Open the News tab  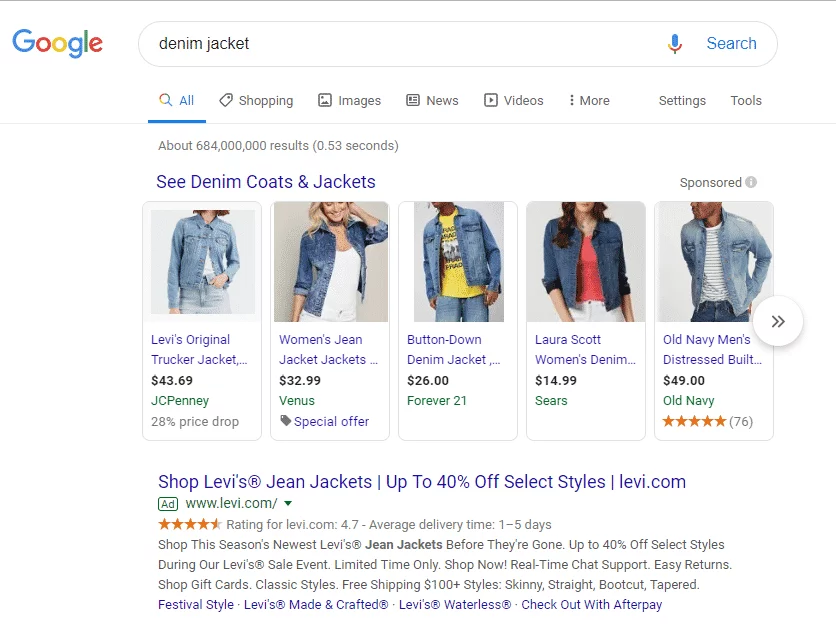(432, 100)
